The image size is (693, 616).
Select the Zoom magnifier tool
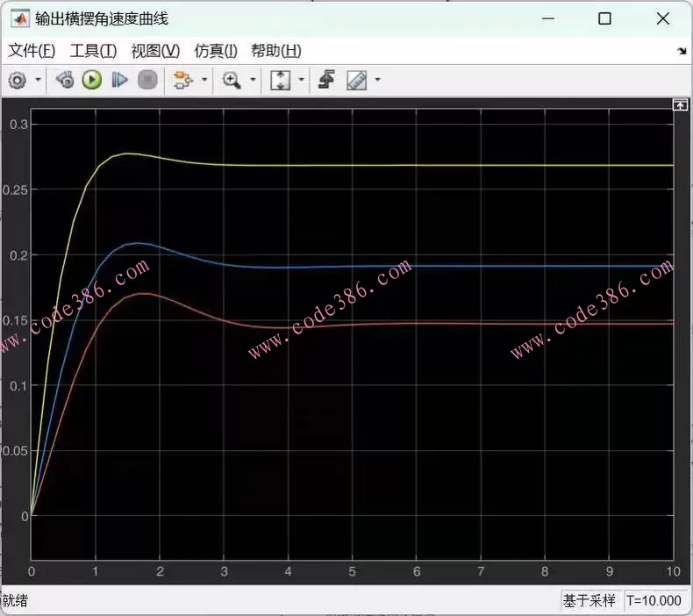point(232,81)
